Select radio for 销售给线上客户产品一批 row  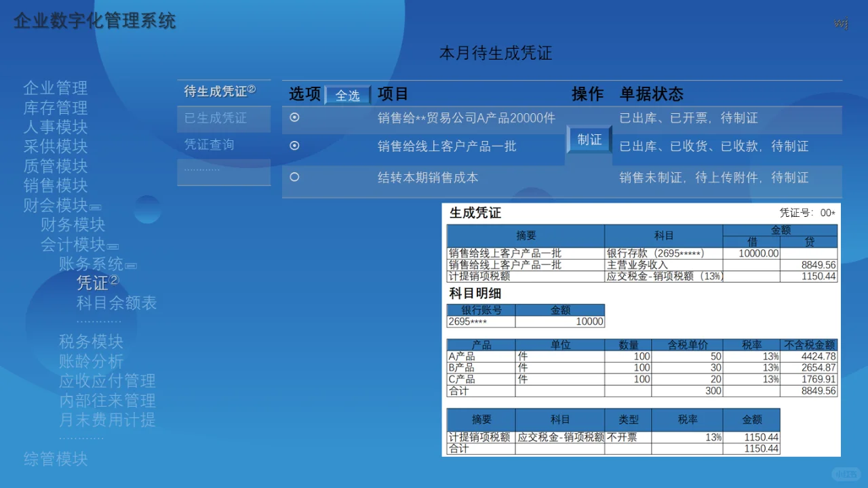coord(294,145)
